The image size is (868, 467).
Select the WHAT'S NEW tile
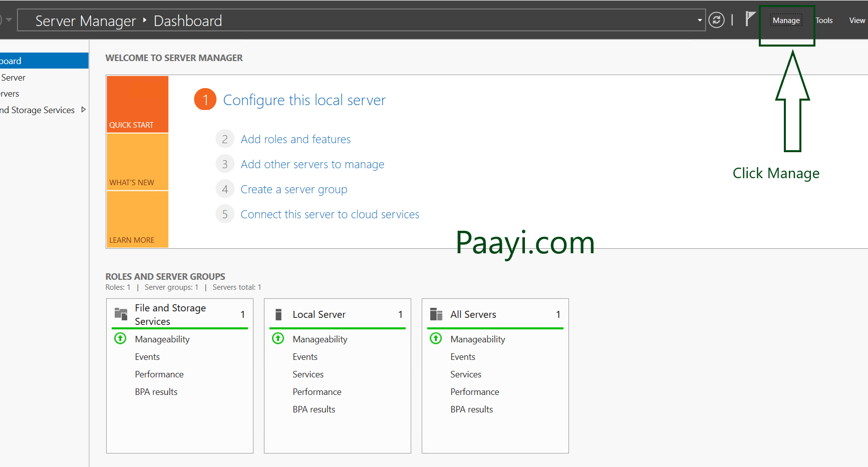tap(137, 162)
